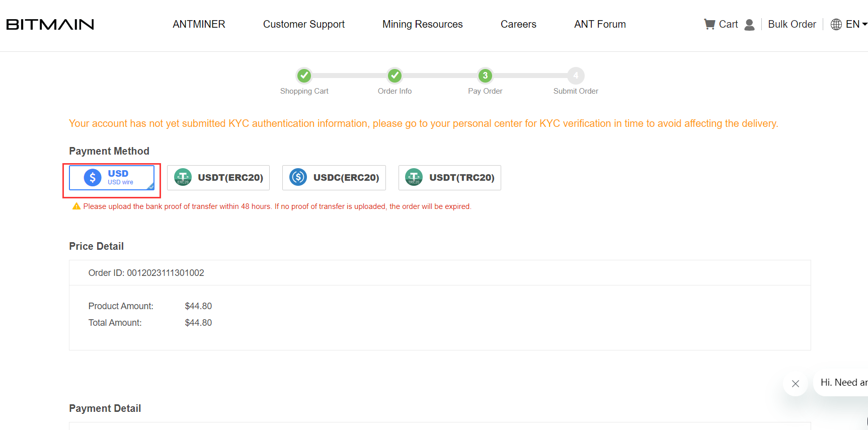Viewport: 868px width, 430px height.
Task: Go to Bulk Order page
Action: tap(792, 24)
